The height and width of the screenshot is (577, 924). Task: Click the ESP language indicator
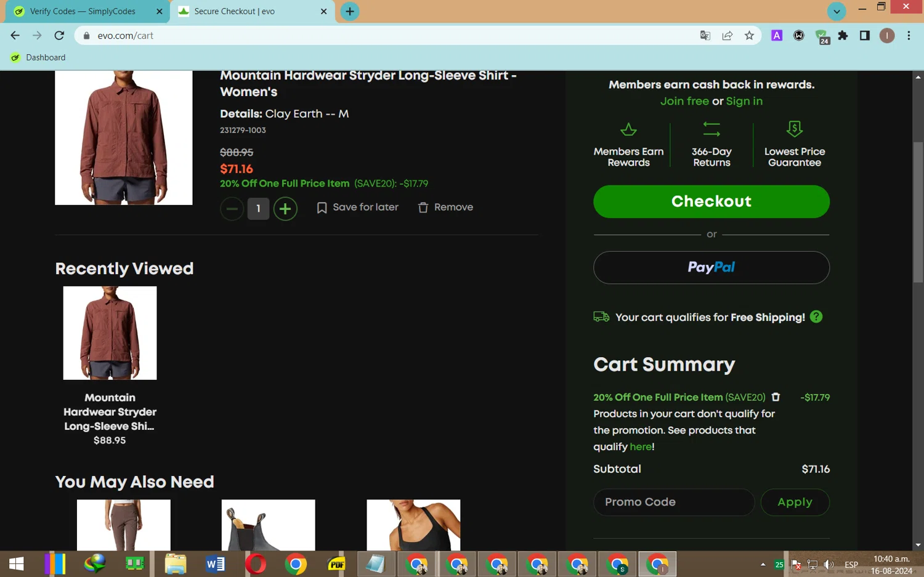851,565
